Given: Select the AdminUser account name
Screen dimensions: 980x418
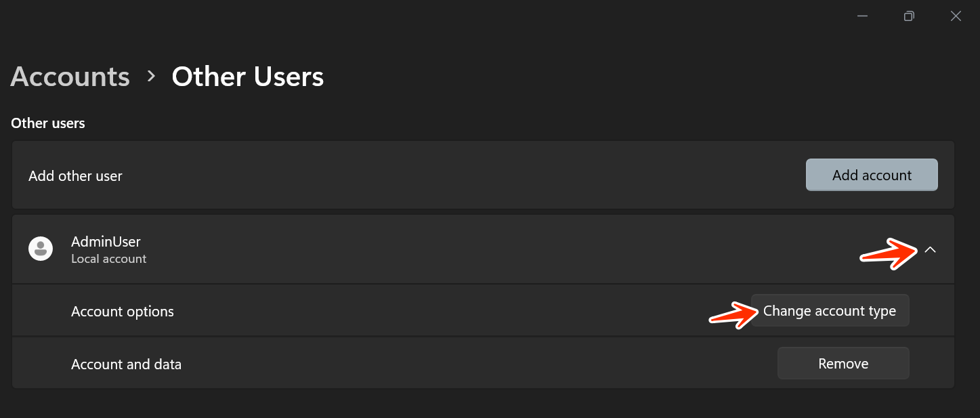Looking at the screenshot, I should 106,241.
